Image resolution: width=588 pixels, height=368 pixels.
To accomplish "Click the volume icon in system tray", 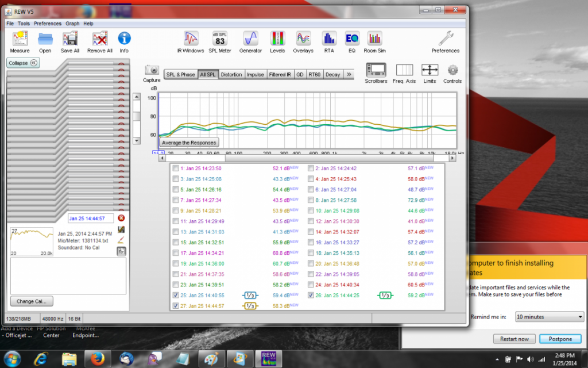I will click(x=530, y=359).
